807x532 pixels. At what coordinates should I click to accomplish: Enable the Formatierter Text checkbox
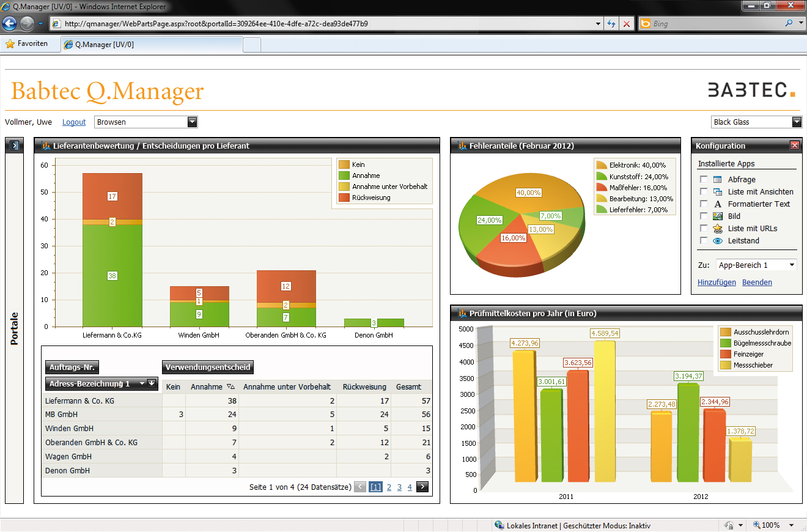coord(704,204)
